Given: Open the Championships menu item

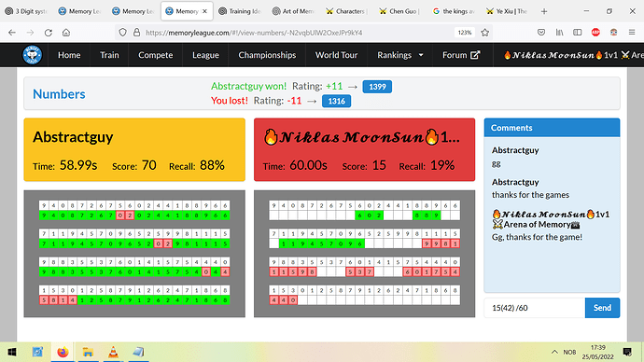Looking at the screenshot, I should coord(267,55).
